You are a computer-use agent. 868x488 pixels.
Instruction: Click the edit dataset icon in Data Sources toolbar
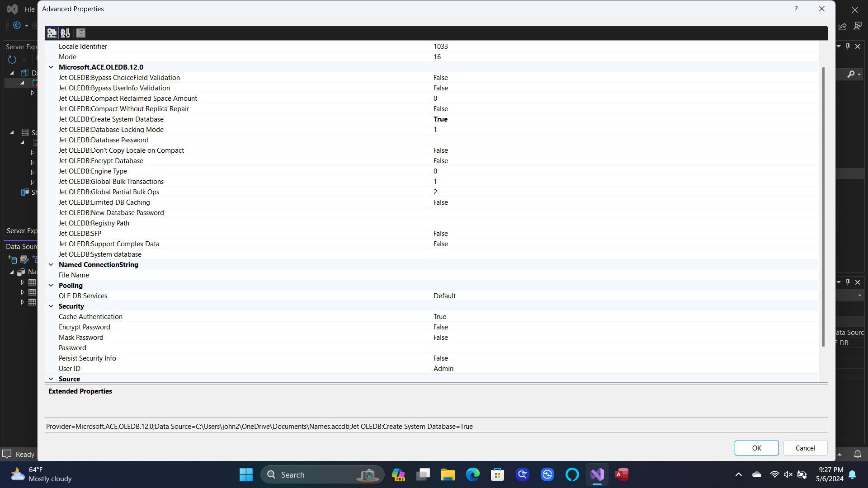click(24, 259)
